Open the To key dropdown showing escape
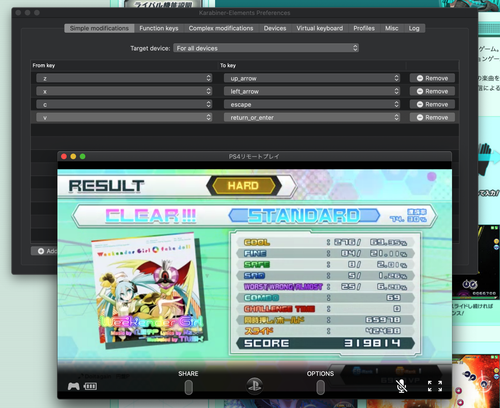500x408 pixels. click(x=312, y=104)
